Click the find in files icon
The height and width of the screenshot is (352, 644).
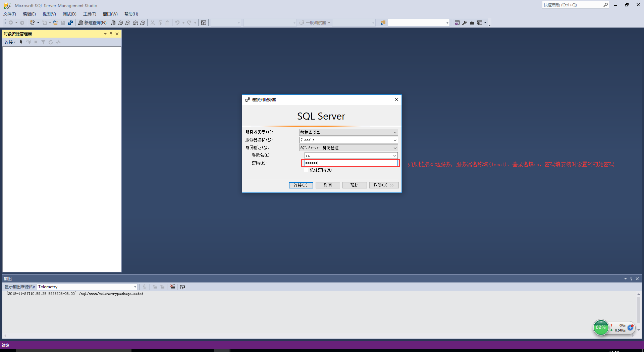383,23
